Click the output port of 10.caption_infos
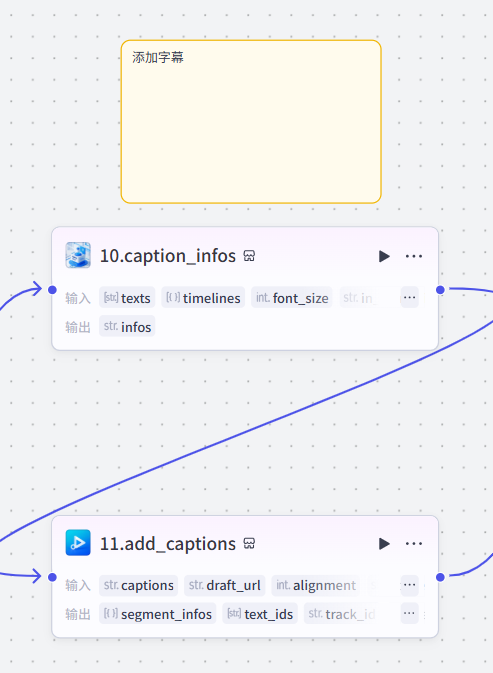 [x=440, y=290]
